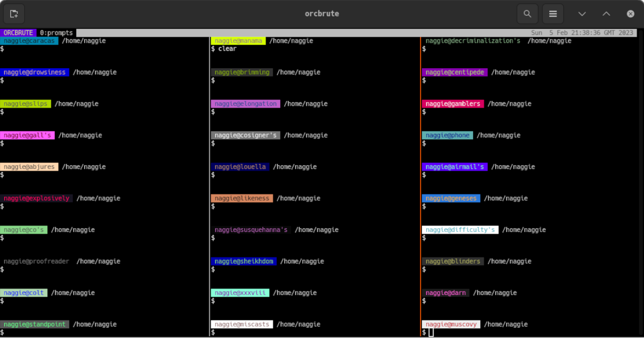Image resolution: width=644 pixels, height=338 pixels.
Task: Maximize the orcbrute terminal window
Action: (x=606, y=14)
